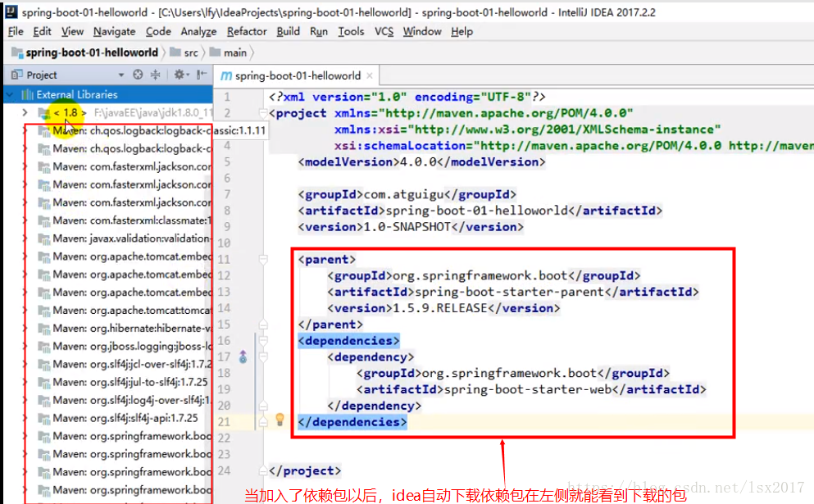814x504 pixels.
Task: Expand the < 1.8 > JDK node
Action: point(25,112)
